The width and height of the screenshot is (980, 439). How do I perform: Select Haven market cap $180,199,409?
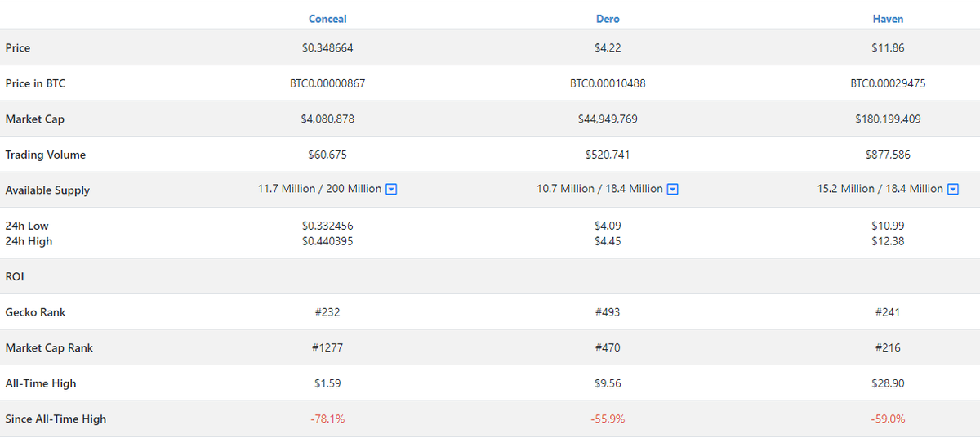coord(888,119)
